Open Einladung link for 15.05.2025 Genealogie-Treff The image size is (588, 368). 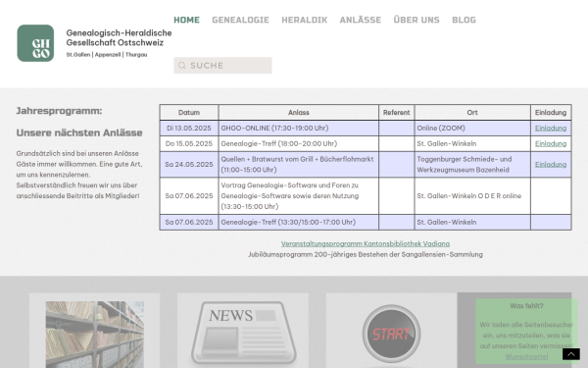click(551, 144)
